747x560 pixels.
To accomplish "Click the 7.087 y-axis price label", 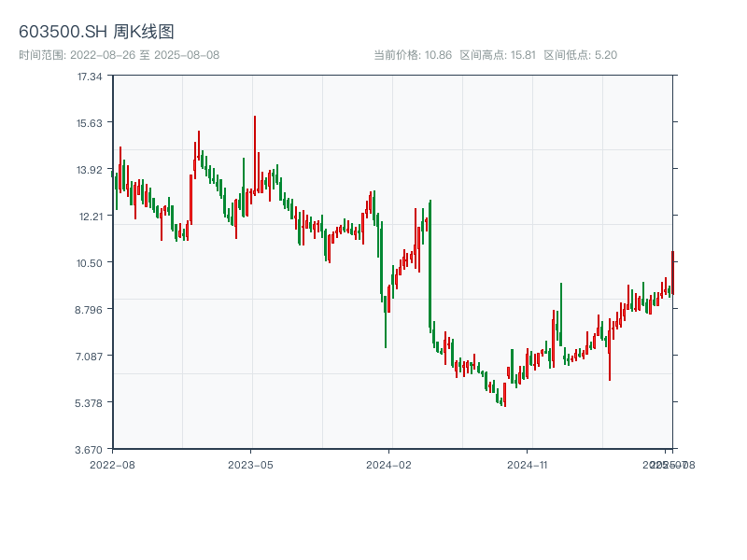I will coord(90,356).
